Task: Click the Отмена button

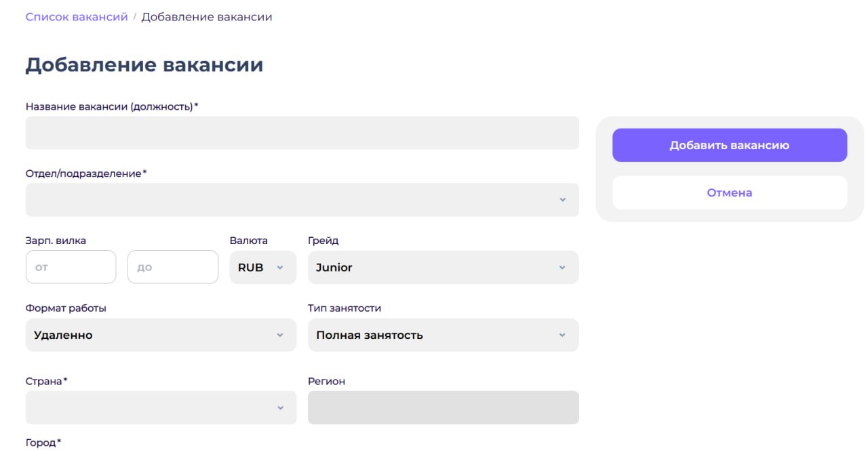Action: tap(729, 193)
